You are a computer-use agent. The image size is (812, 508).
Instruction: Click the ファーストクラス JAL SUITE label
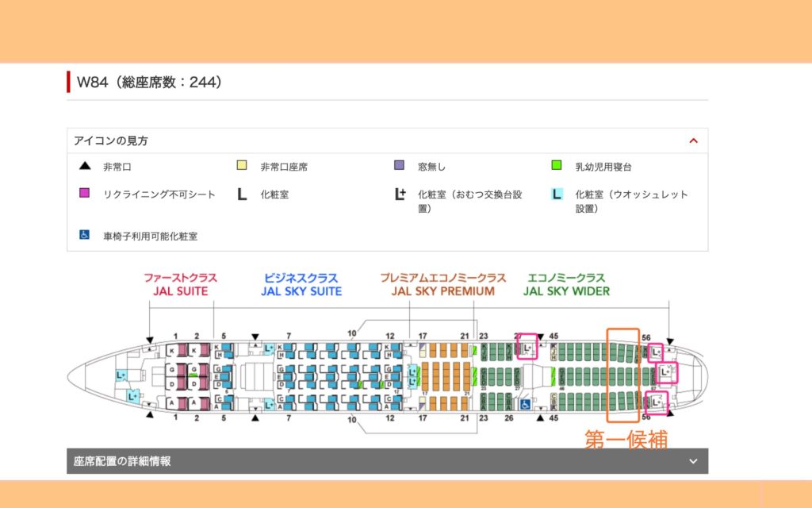coord(180,284)
